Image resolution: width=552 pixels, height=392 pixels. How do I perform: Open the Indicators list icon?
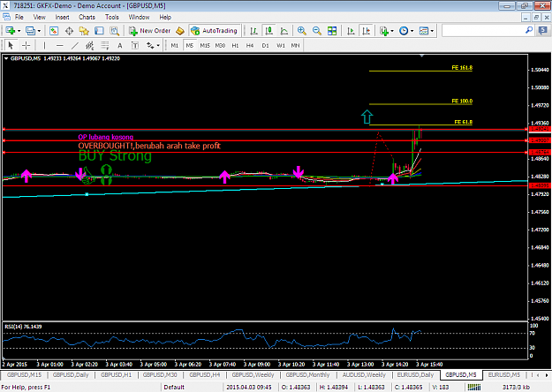click(383, 31)
